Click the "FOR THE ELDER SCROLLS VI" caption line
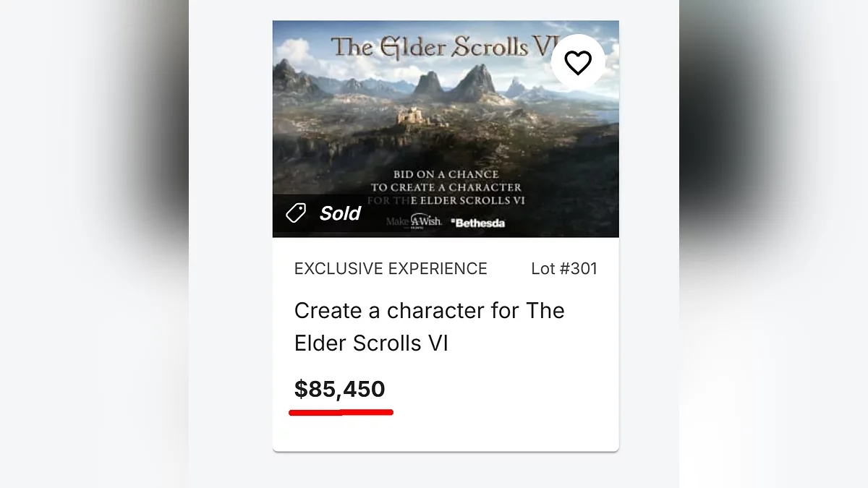This screenshot has width=868, height=488. 446,200
